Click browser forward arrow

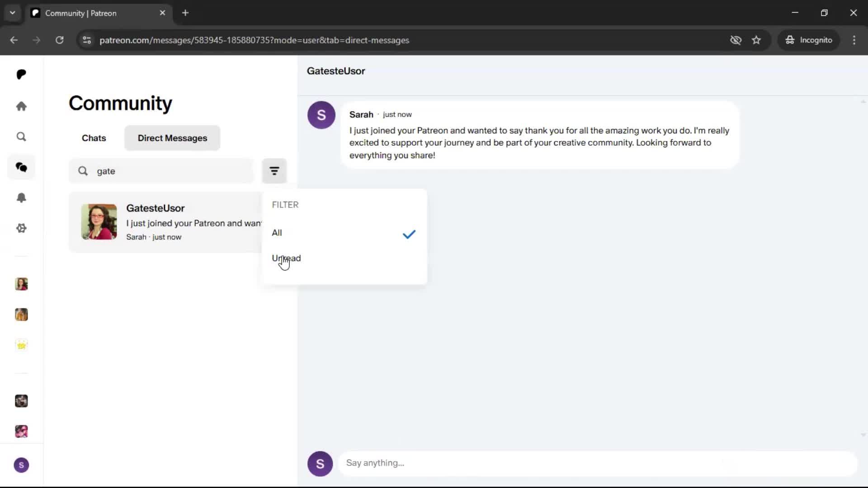click(x=37, y=40)
